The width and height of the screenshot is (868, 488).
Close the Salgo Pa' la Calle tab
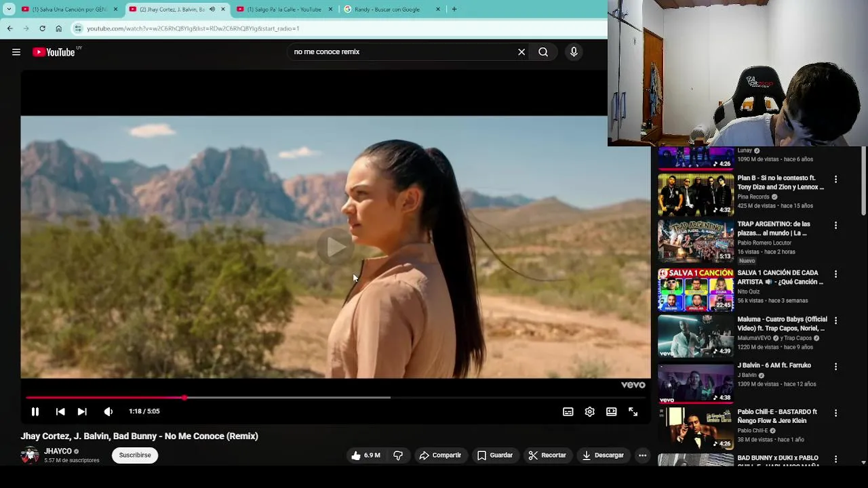331,9
